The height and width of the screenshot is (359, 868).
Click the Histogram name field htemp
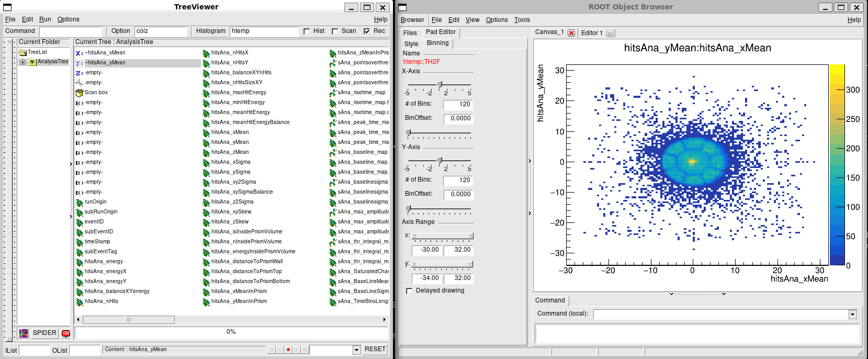tap(264, 31)
